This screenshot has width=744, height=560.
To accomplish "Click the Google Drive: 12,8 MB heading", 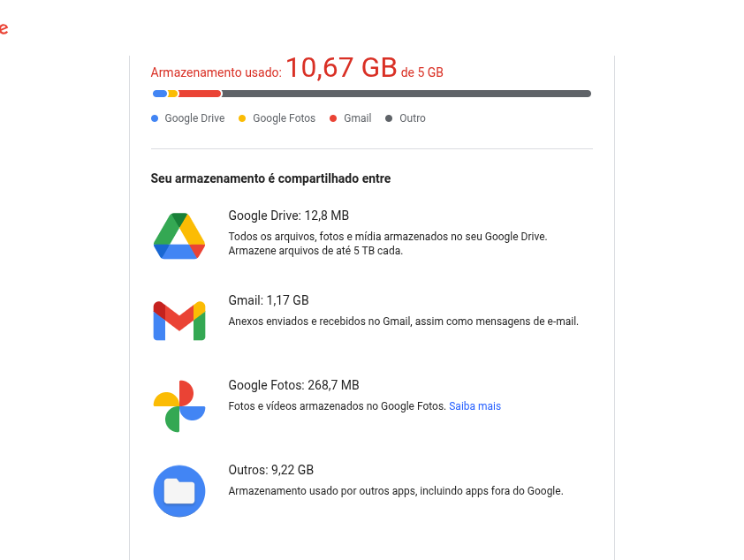I will point(288,216).
